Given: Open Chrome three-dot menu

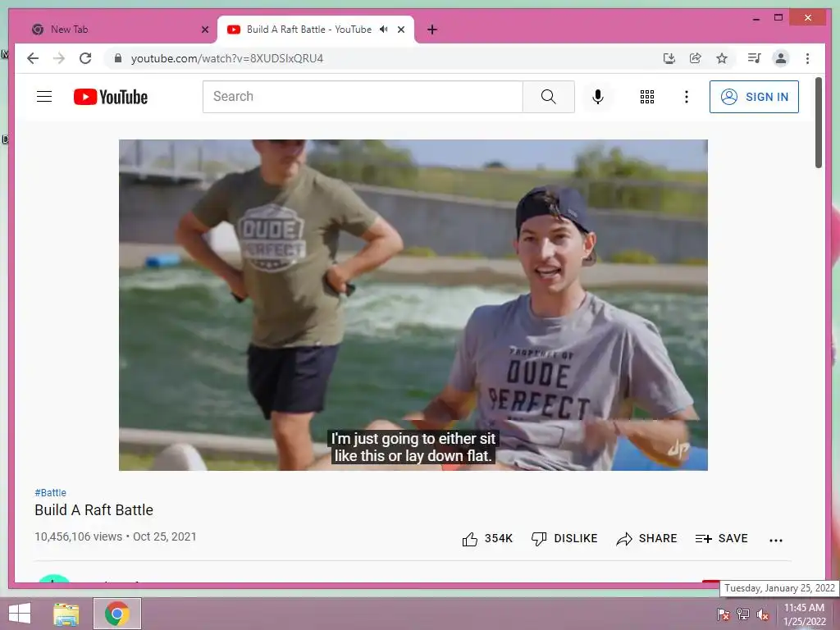Looking at the screenshot, I should coord(807,58).
